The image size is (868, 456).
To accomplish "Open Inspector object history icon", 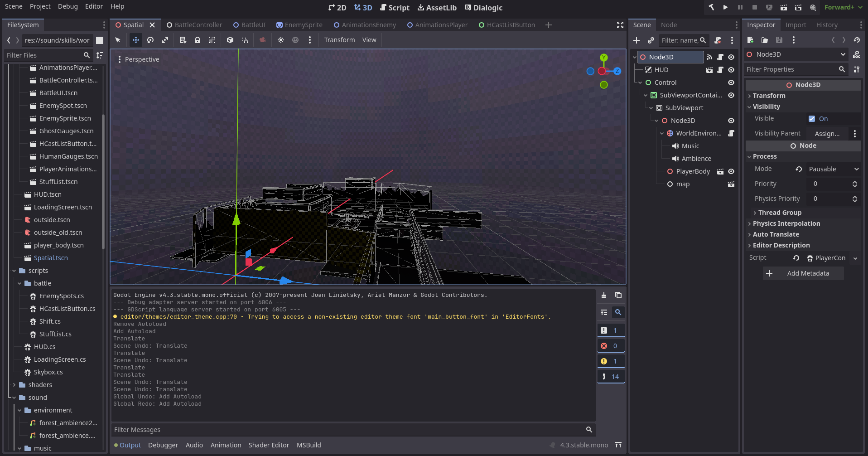I will pos(857,40).
